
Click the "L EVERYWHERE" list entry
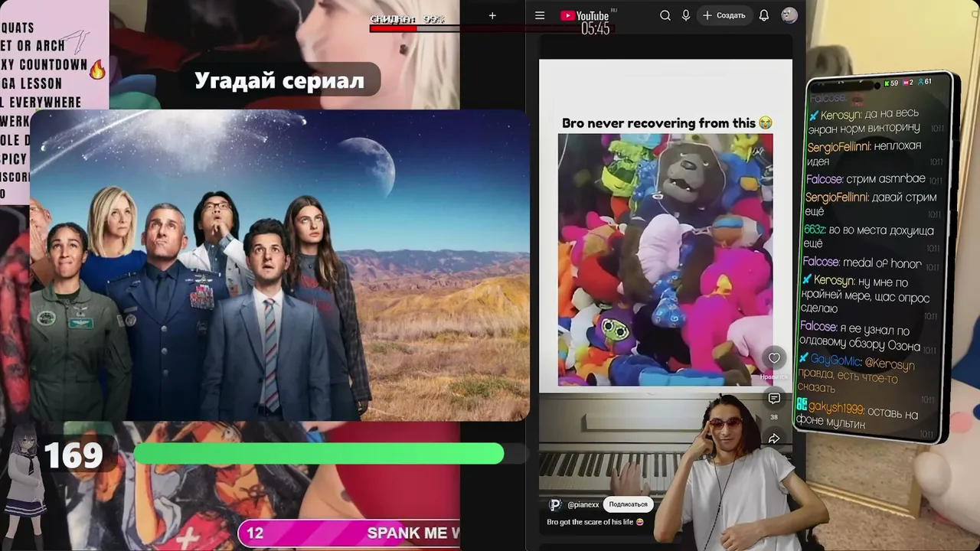pos(41,103)
